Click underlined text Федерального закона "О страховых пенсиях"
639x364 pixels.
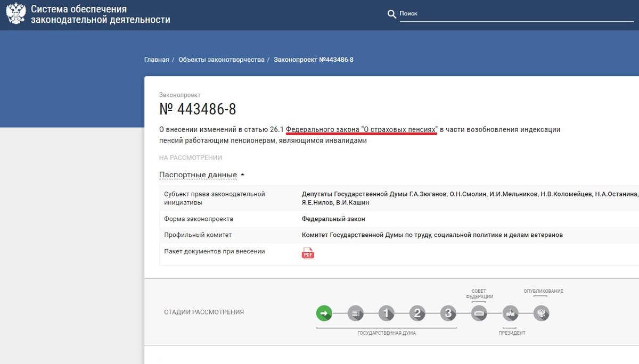click(x=362, y=129)
